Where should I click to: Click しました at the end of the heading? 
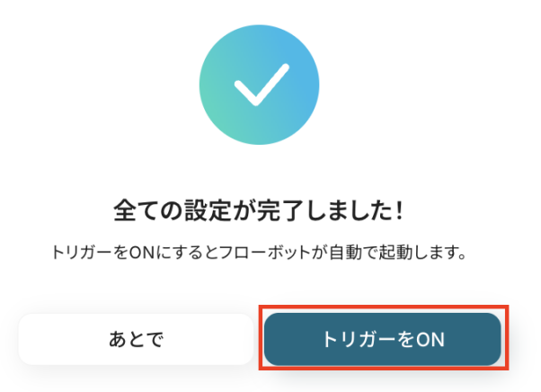pos(348,209)
